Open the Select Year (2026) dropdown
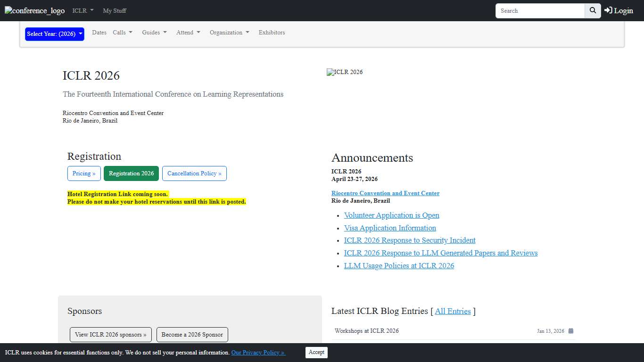The image size is (644, 362). click(x=55, y=34)
